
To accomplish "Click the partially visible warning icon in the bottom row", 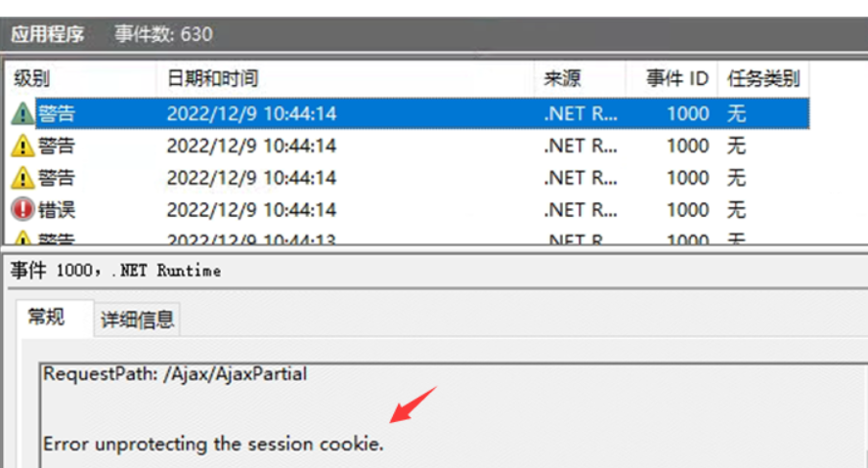I will 22,237.
